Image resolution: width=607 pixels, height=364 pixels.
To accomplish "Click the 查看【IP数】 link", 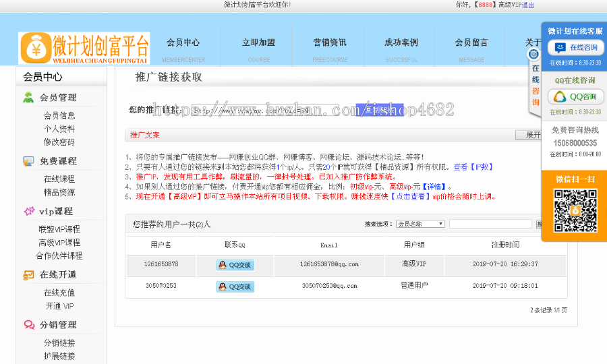I will coord(474,167).
